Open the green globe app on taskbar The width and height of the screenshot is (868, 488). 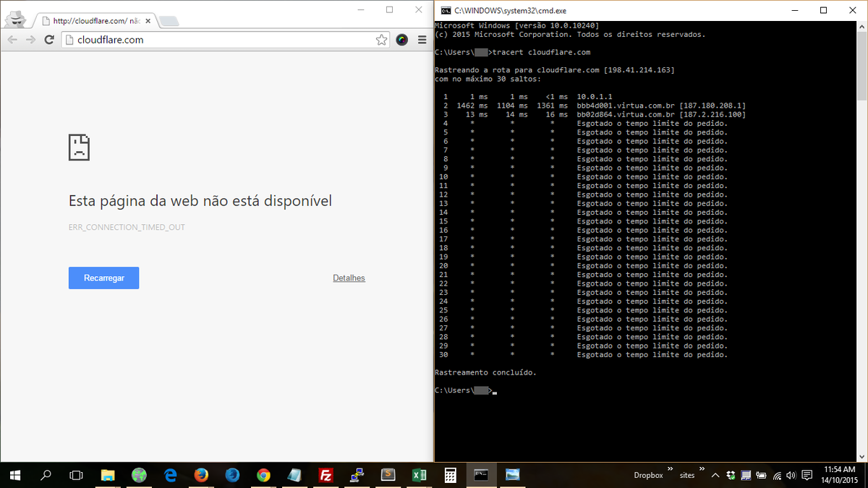(x=140, y=475)
